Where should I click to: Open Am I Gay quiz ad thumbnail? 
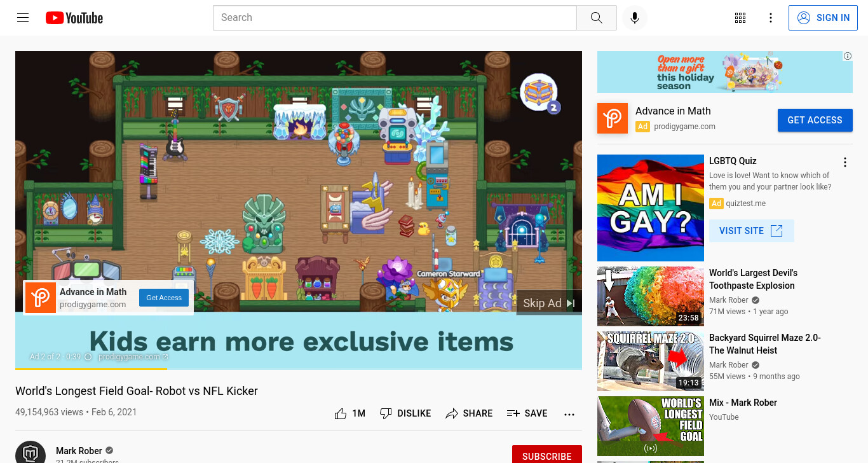(651, 208)
